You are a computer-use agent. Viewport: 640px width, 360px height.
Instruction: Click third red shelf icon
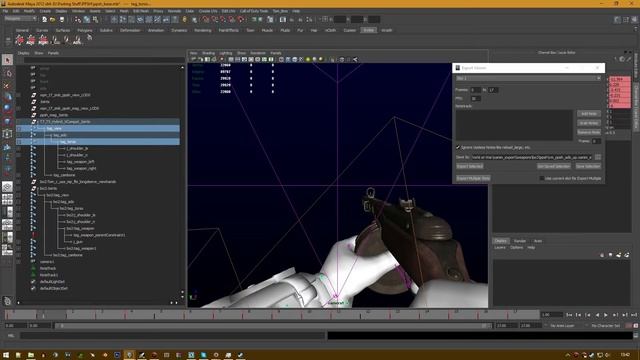[x=42, y=40]
